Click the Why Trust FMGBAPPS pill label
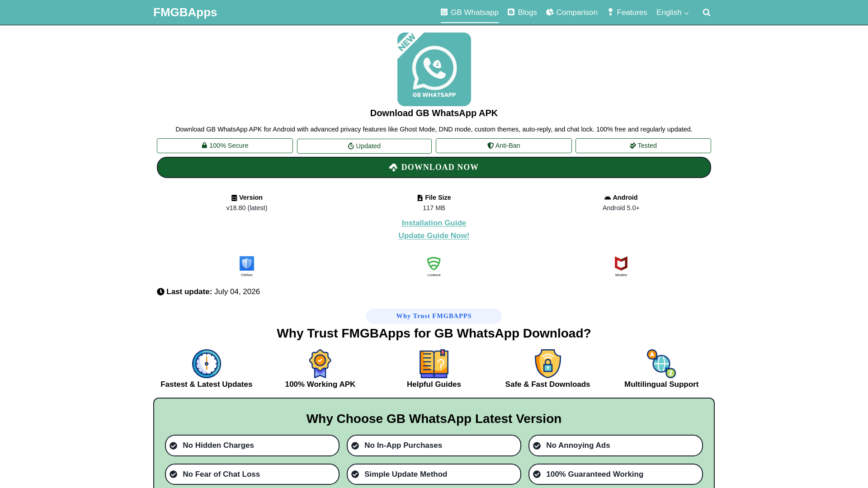 click(434, 316)
